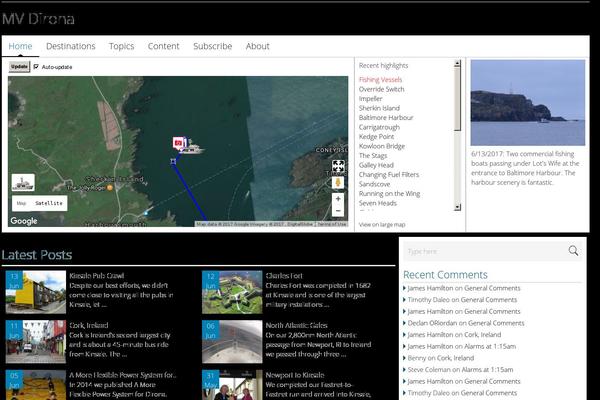Image resolution: width=600 pixels, height=400 pixels.
Task: Open the Destinations menu
Action: (71, 46)
